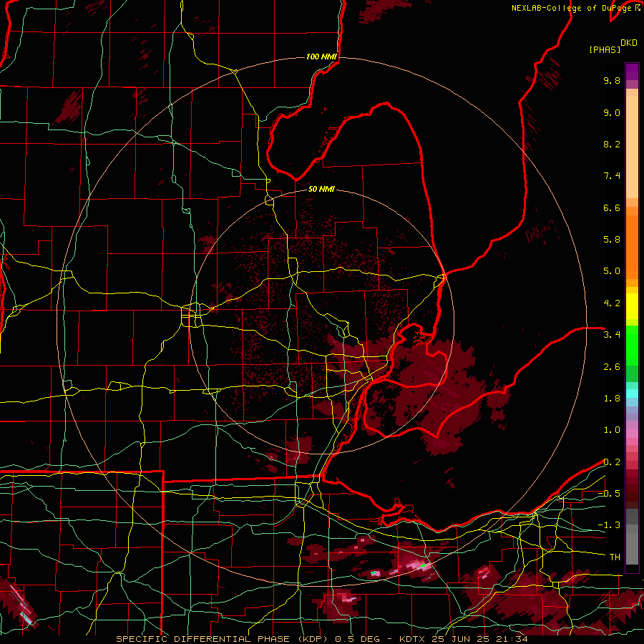
Task: Select the purple top segment of color bar
Action: tap(632, 72)
